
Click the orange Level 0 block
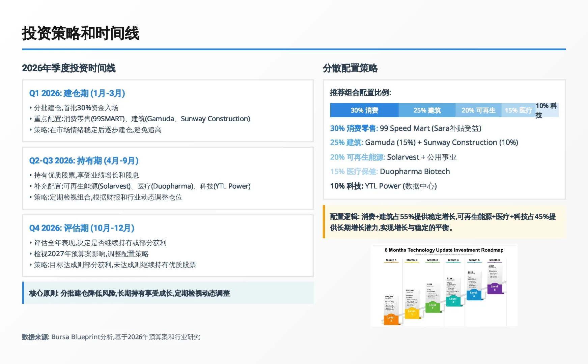coord(391,320)
